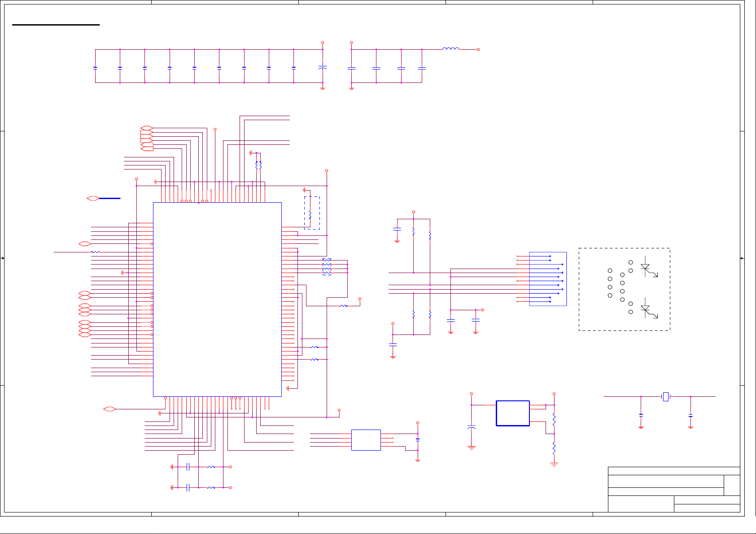Screen dimensions: 756x534
Task: Click the power terminal circle right of the inductor
Action: click(x=479, y=49)
